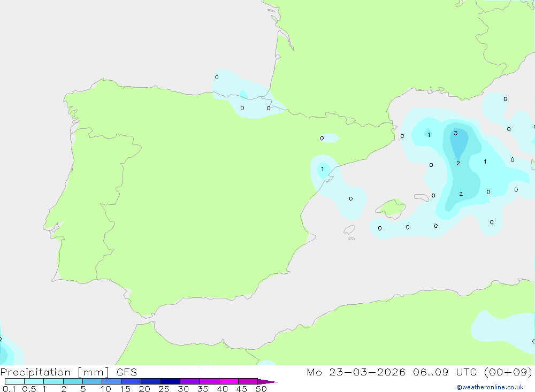Image resolution: width=535 pixels, height=392 pixels.
Task: Click the '25' legend scale label
Action: 164,389
